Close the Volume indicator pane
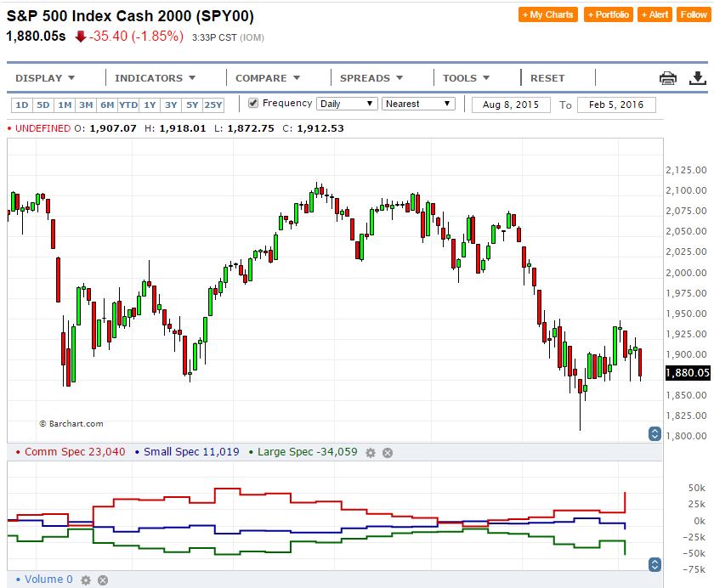Viewport: 714px width, 588px height. pyautogui.click(x=103, y=580)
